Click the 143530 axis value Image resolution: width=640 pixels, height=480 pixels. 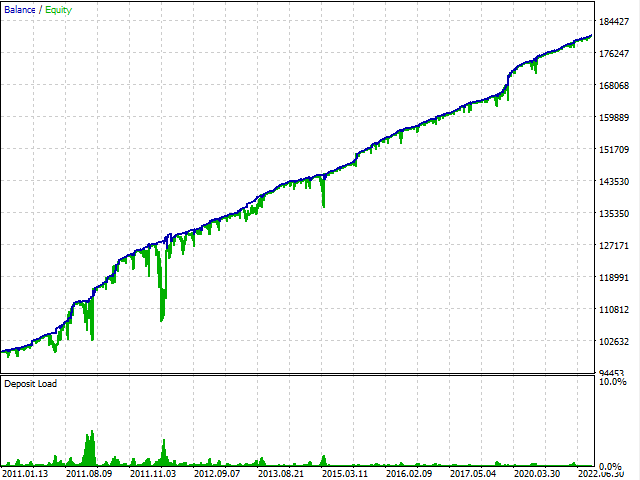614,182
